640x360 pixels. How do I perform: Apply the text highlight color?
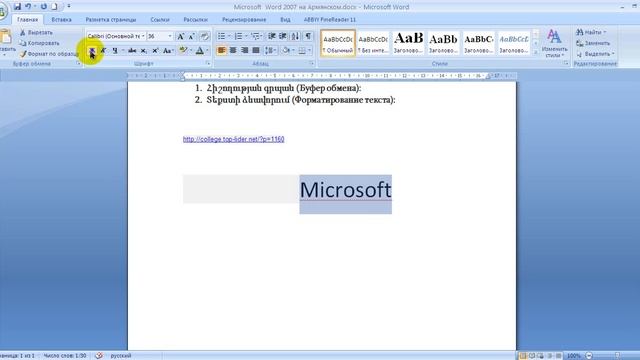pos(182,50)
